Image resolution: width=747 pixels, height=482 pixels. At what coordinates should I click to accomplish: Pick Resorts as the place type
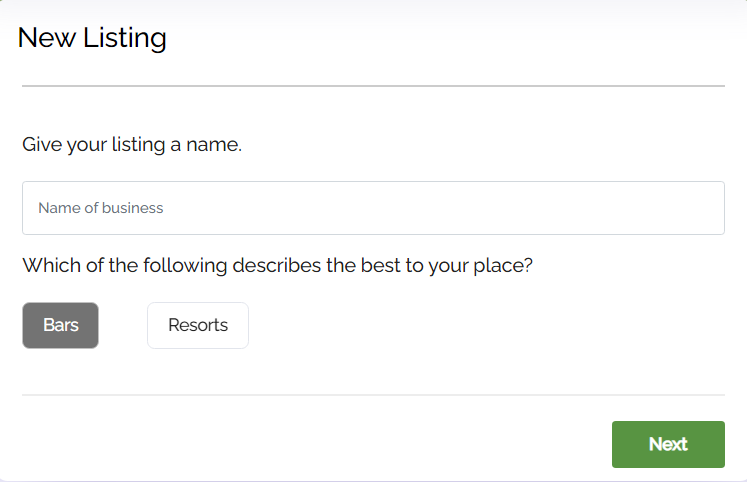point(198,326)
